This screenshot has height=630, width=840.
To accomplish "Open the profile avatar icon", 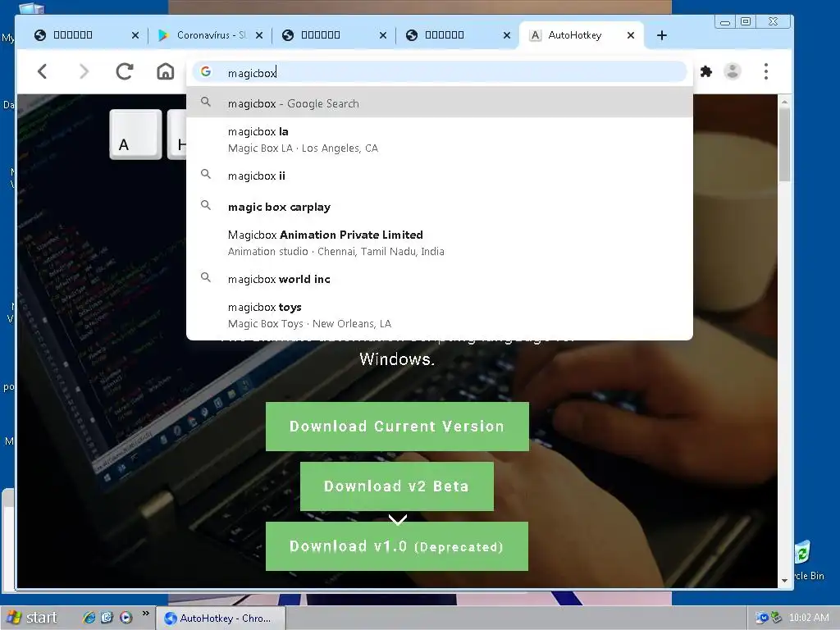I will point(733,71).
